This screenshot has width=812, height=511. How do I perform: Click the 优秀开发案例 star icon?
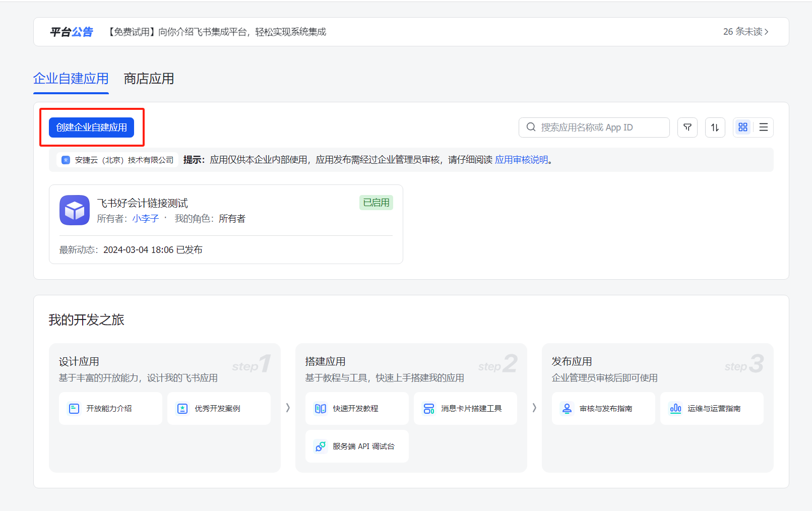click(182, 408)
